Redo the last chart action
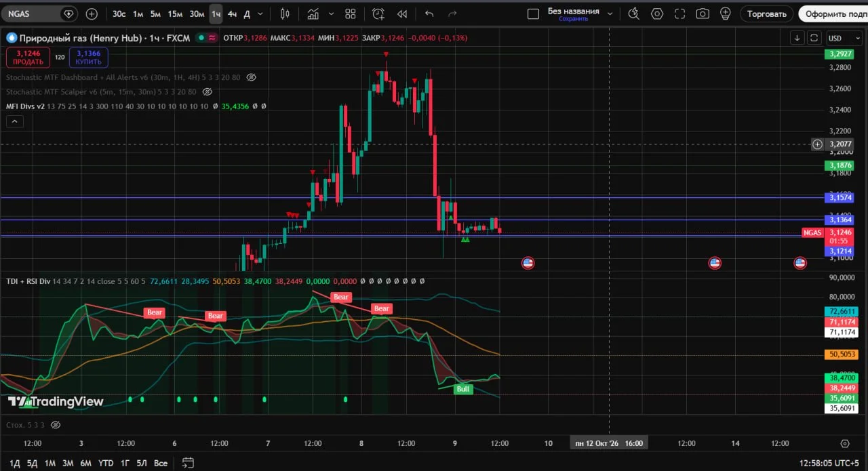The height and width of the screenshot is (471, 868). tap(452, 14)
